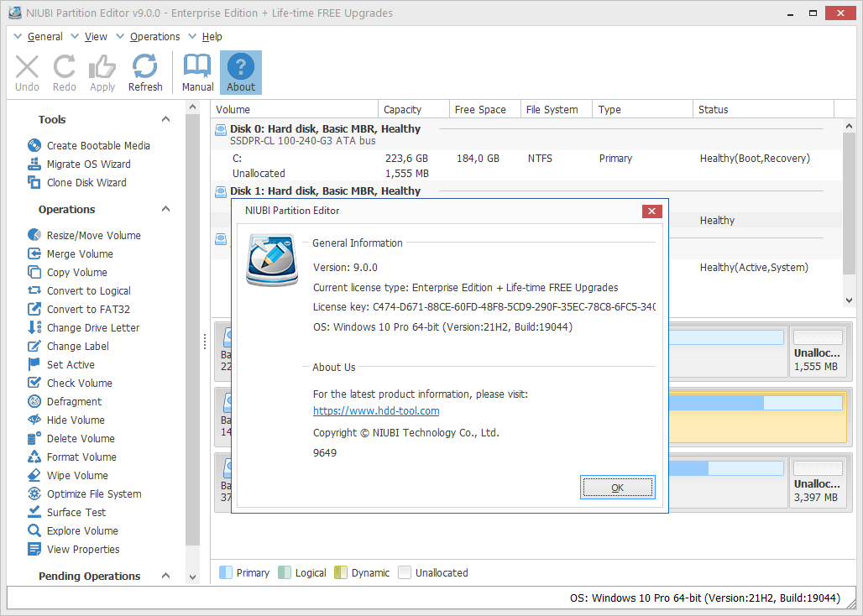This screenshot has height=616, width=863.
Task: Click the Unallocated legend color swatch
Action: coord(405,572)
